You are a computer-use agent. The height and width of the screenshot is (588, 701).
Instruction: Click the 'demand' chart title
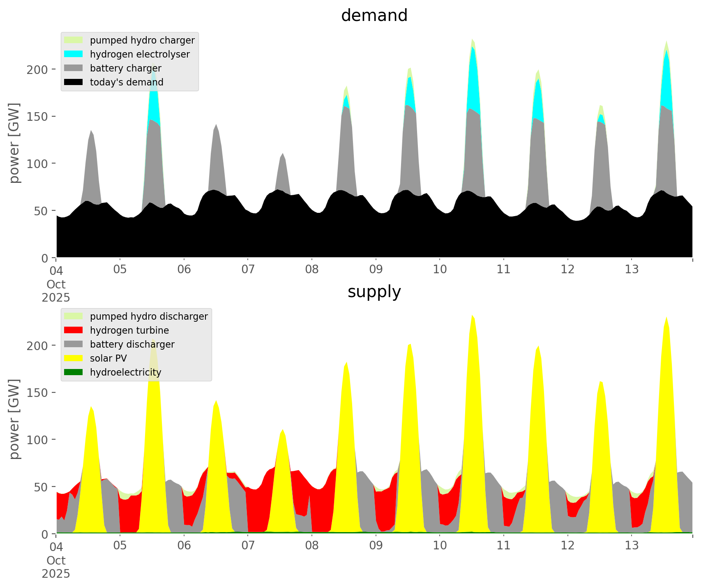(374, 16)
